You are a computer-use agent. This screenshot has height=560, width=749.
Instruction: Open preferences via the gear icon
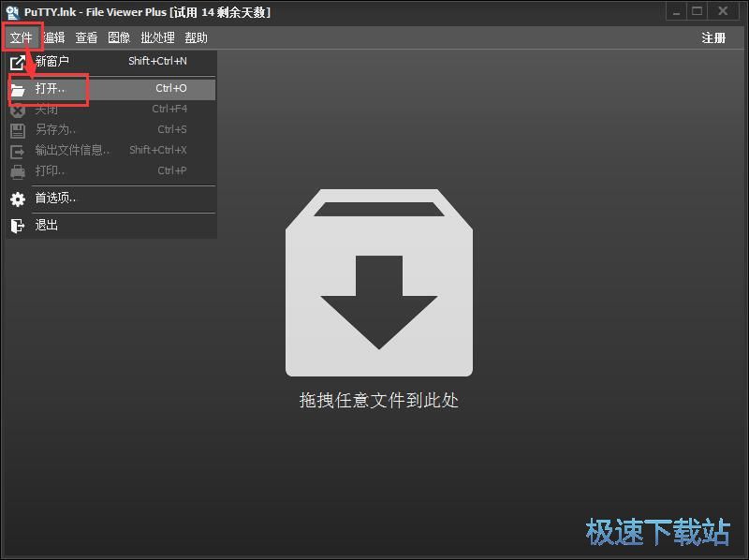16,199
